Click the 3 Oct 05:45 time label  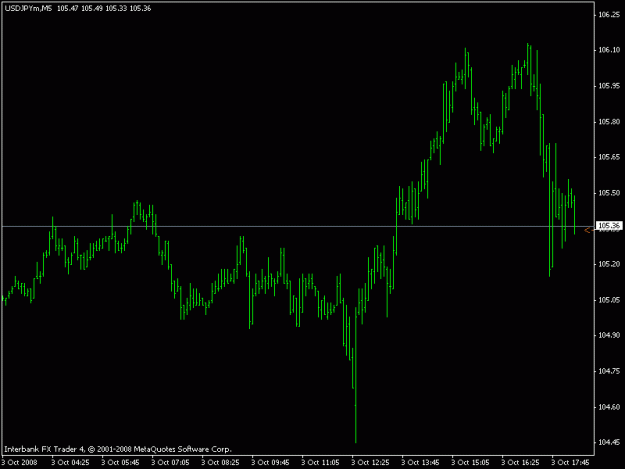point(120,463)
